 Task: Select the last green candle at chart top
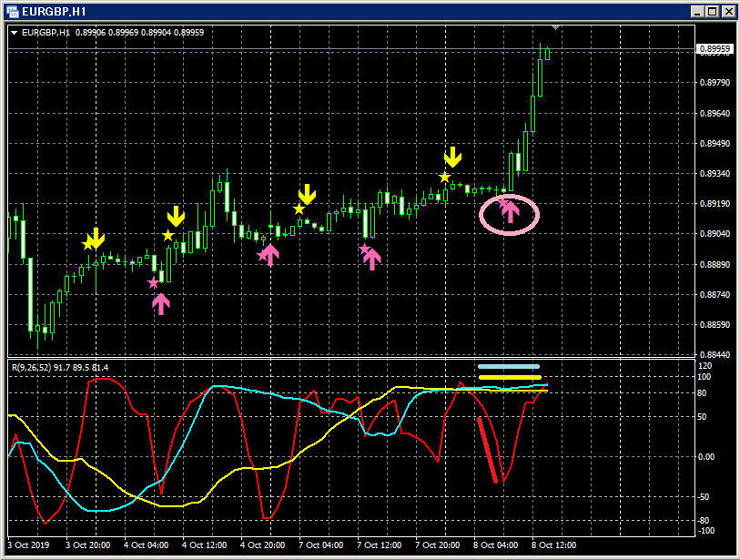(547, 54)
